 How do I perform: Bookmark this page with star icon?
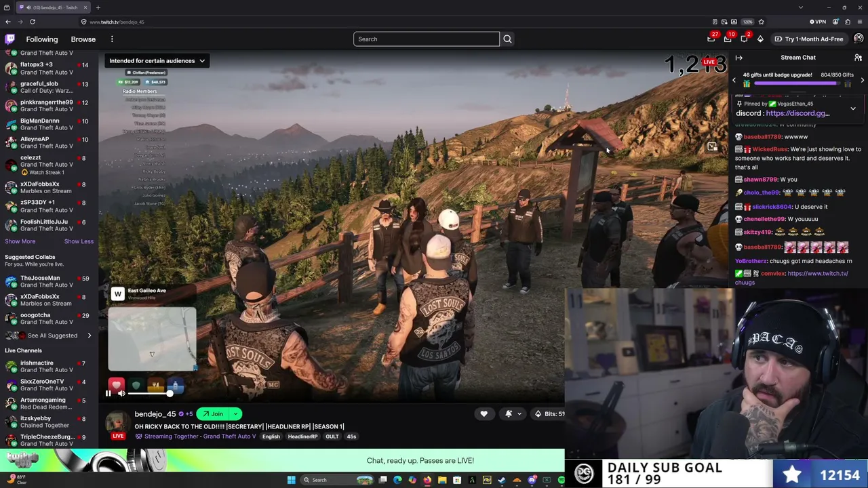[x=761, y=22]
